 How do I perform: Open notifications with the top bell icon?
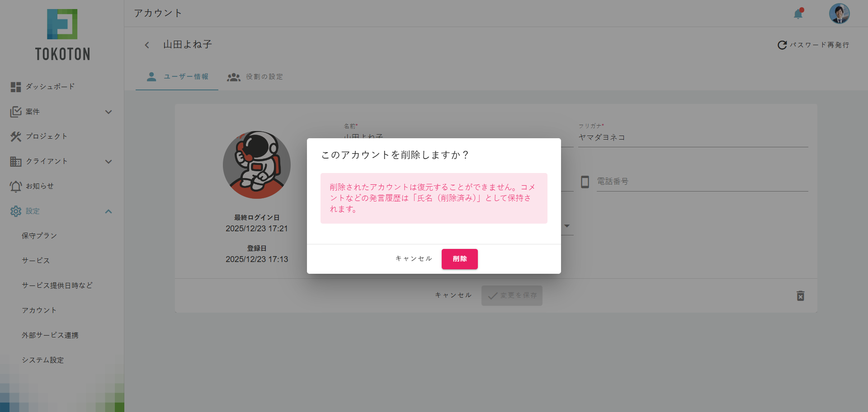click(x=797, y=14)
